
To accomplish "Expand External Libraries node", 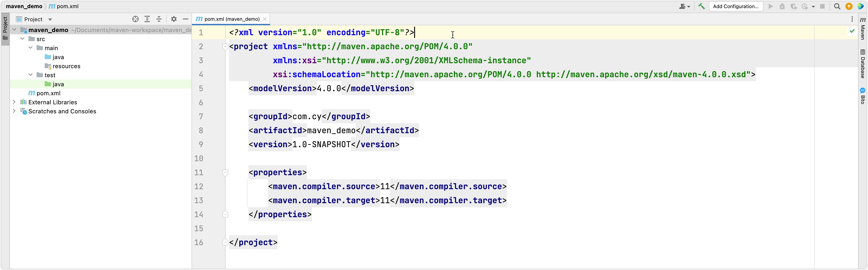I will coord(14,101).
